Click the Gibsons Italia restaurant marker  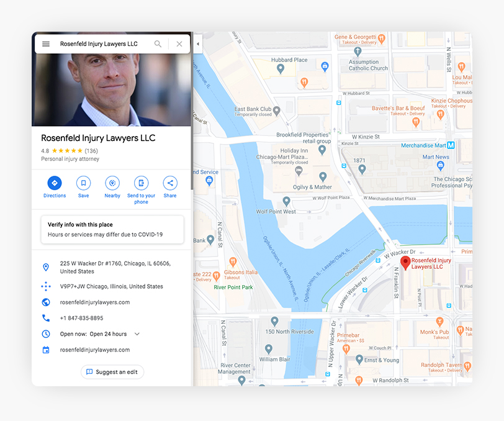[x=233, y=261]
